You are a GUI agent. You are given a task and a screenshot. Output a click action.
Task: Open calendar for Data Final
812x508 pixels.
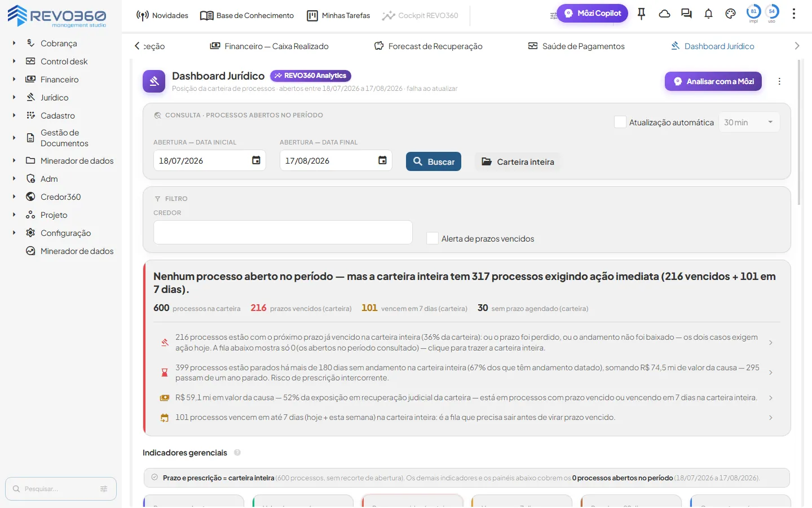pyautogui.click(x=382, y=160)
